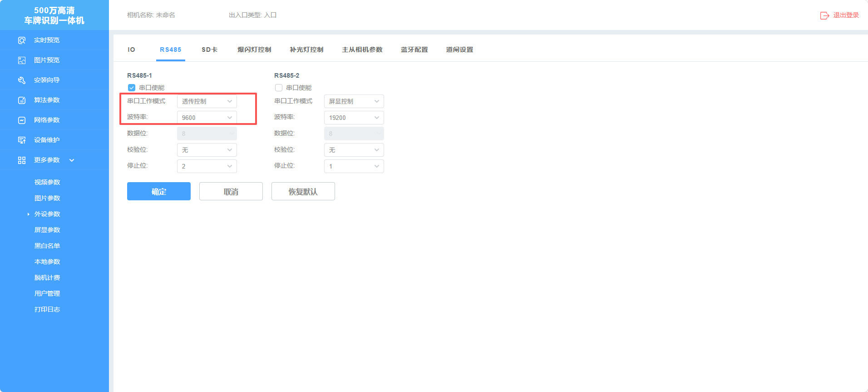
Task: Open RS485-1 串口工作模式 dropdown showing 透传控制
Action: point(207,101)
